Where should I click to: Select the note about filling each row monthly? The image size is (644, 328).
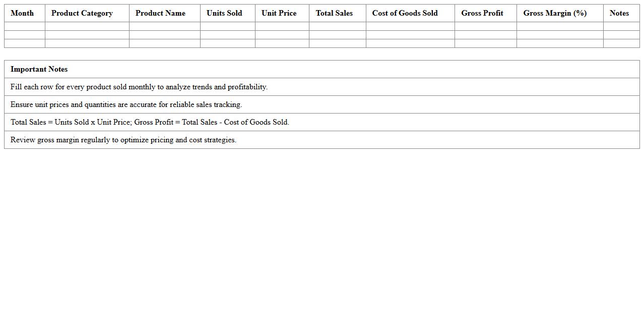tap(139, 87)
